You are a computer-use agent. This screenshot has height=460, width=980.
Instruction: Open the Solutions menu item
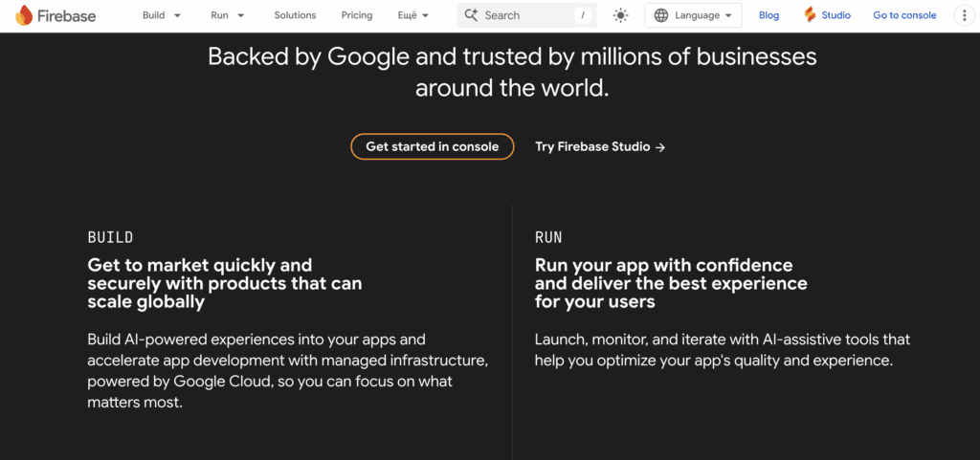[295, 15]
